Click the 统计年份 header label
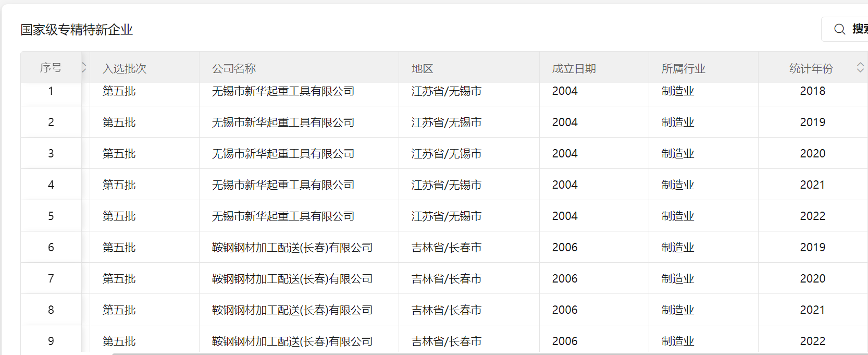The height and width of the screenshot is (355, 868). (811, 68)
